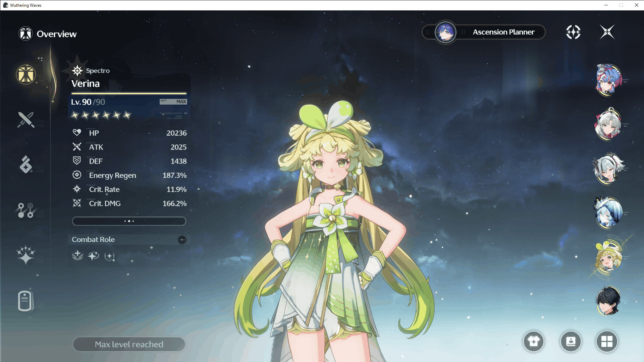The image size is (644, 362).
Task: Click the Ascension Planner button
Action: [x=484, y=32]
